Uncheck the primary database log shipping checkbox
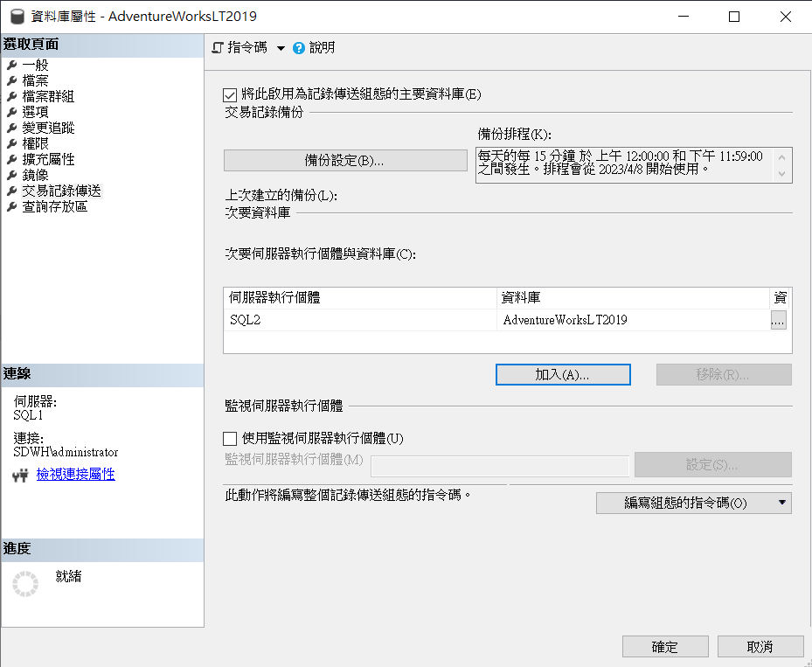The width and height of the screenshot is (812, 667). point(231,94)
